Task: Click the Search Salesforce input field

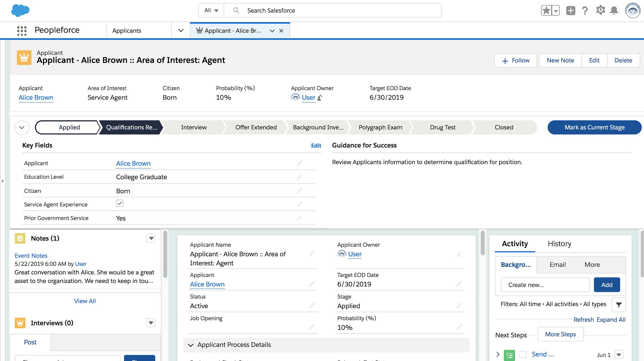Action: 332,10
